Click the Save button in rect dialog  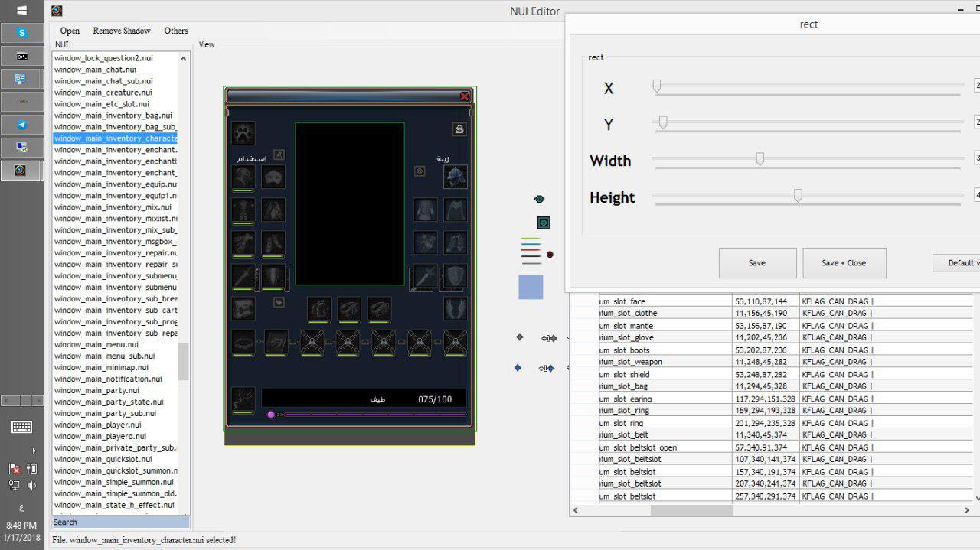point(757,263)
